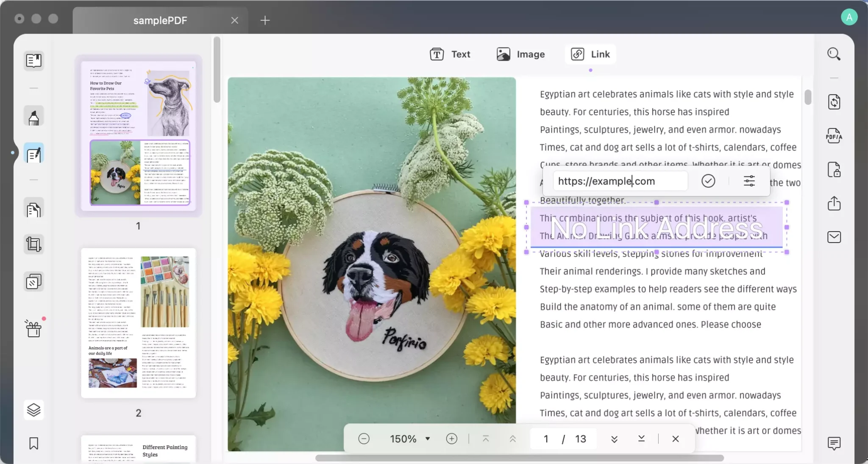Click the Share upload icon

(x=834, y=203)
